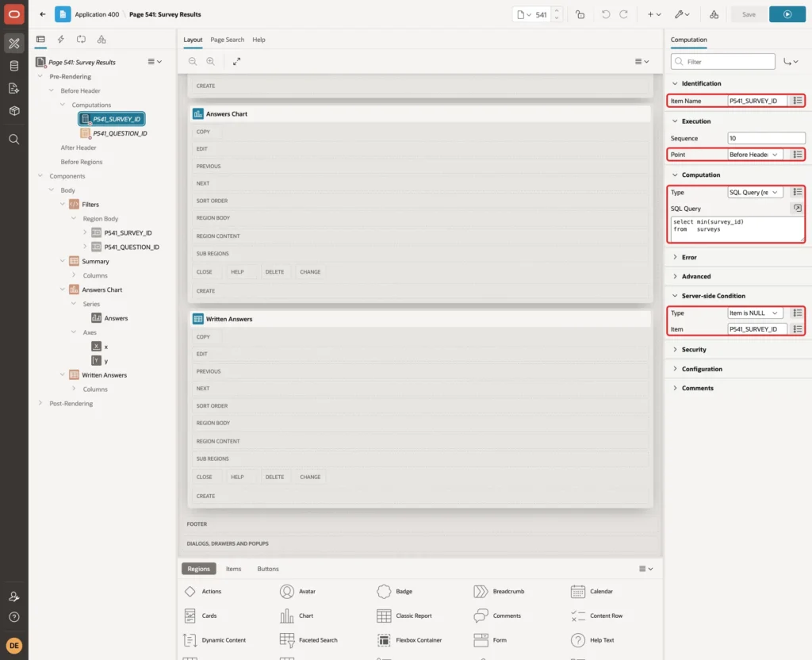Expand Post-Rendering tree node
The image size is (812, 660).
[40, 403]
